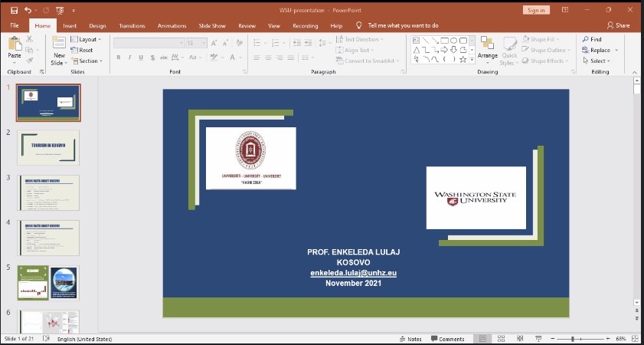Open Customize Quick Access Toolbar arrow
This screenshot has height=345, width=644.
(74, 10)
